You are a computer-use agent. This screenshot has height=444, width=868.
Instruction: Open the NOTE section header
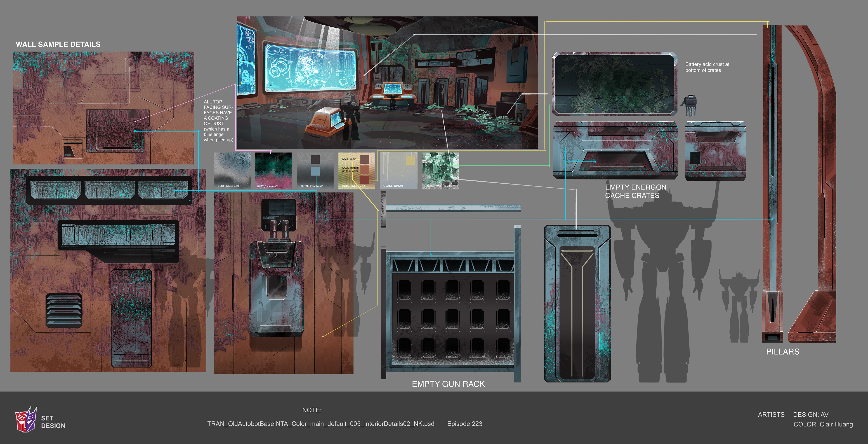pyautogui.click(x=312, y=410)
